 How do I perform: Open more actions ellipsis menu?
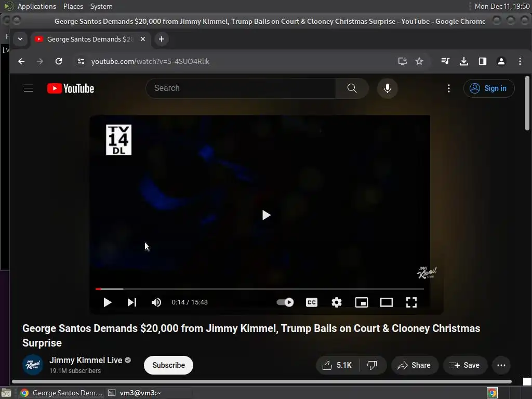pos(501,365)
